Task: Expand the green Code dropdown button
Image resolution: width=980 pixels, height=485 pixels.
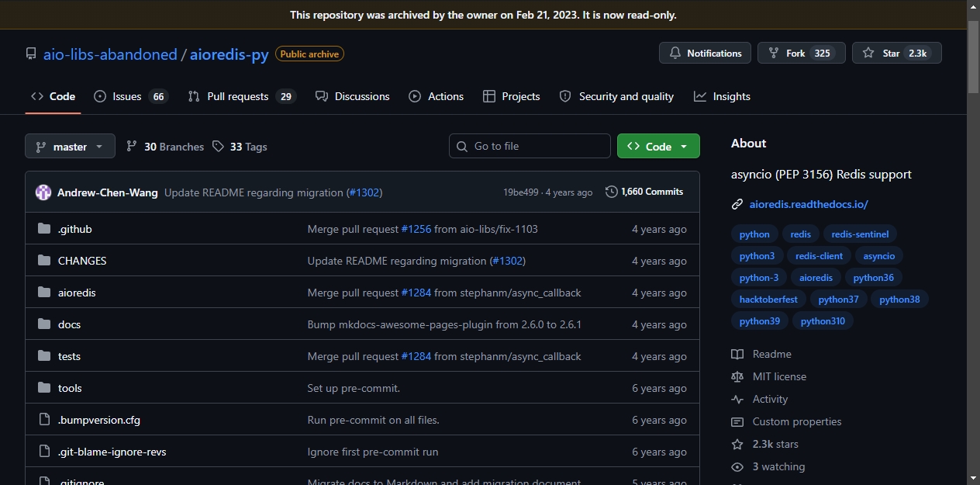Action: coord(658,146)
